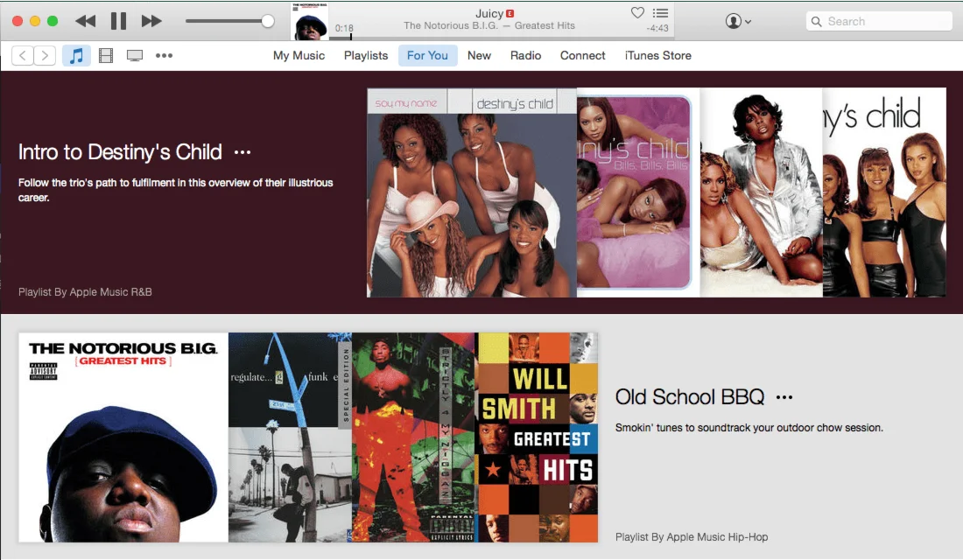Click Playlist By Apple Music Hip-Hop
Image resolution: width=963 pixels, height=560 pixels.
click(692, 537)
